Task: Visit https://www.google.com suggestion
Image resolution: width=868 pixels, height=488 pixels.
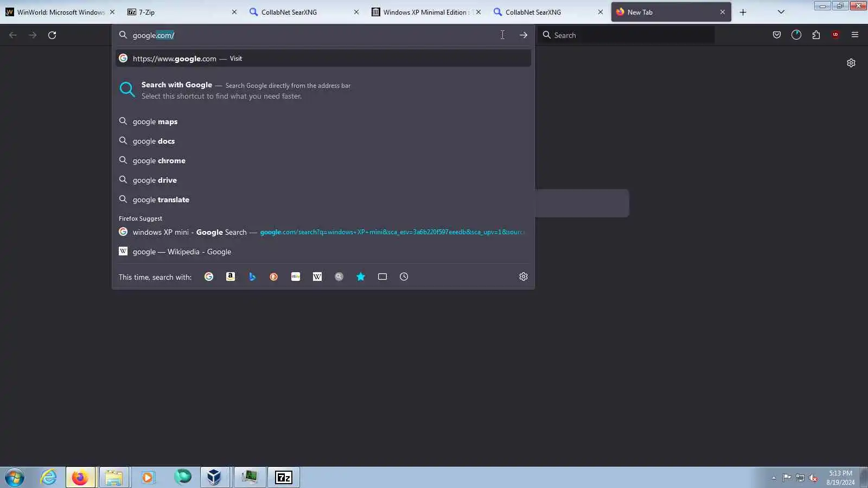Action: coord(323,59)
